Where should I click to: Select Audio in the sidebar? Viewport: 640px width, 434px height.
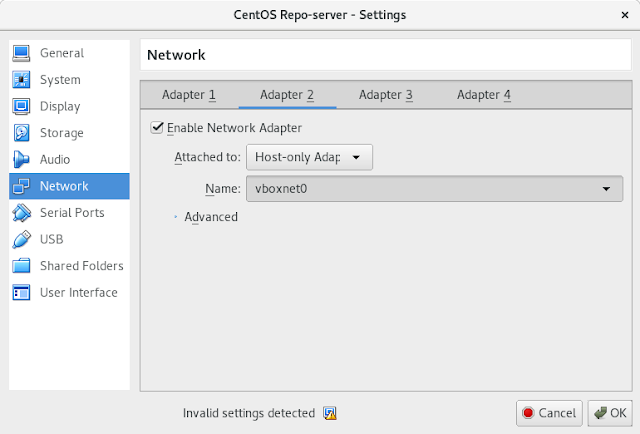click(x=69, y=159)
